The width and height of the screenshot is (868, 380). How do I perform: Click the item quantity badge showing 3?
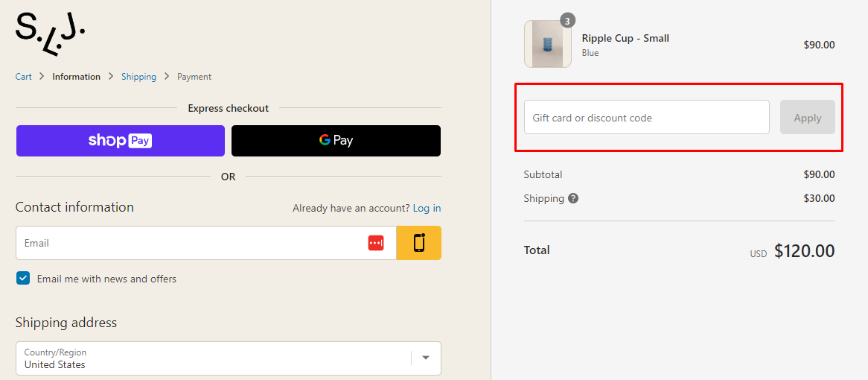567,21
